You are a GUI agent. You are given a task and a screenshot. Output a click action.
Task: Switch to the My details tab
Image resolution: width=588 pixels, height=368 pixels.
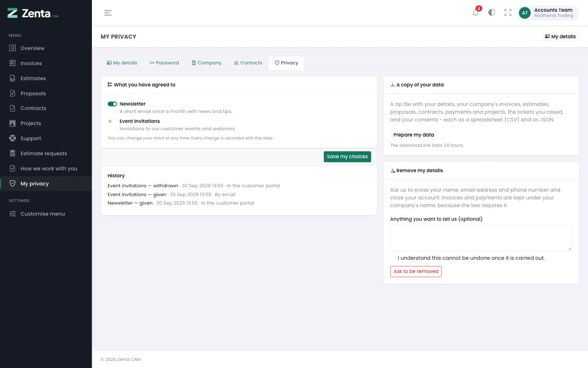[x=122, y=63]
